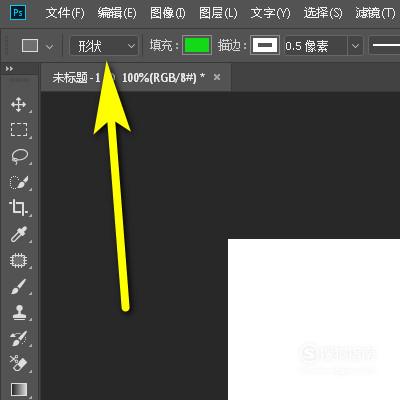
Task: Open the 文件(F) menu
Action: pyautogui.click(x=65, y=13)
